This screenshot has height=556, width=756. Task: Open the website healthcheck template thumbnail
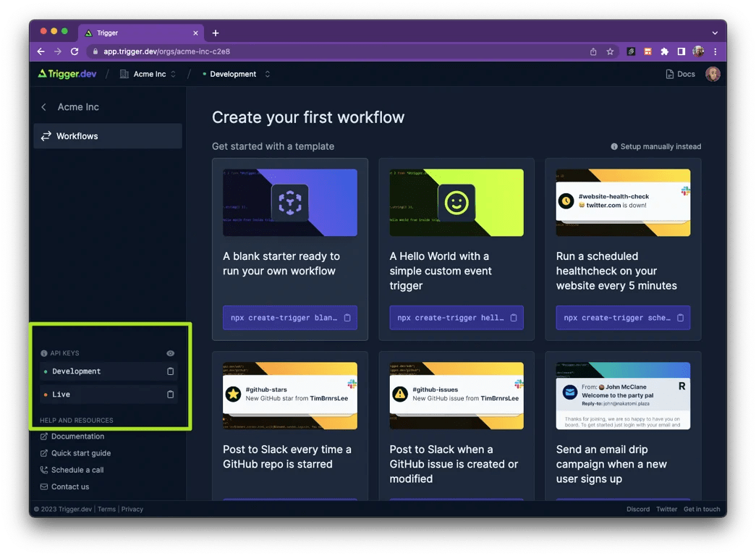[623, 202]
